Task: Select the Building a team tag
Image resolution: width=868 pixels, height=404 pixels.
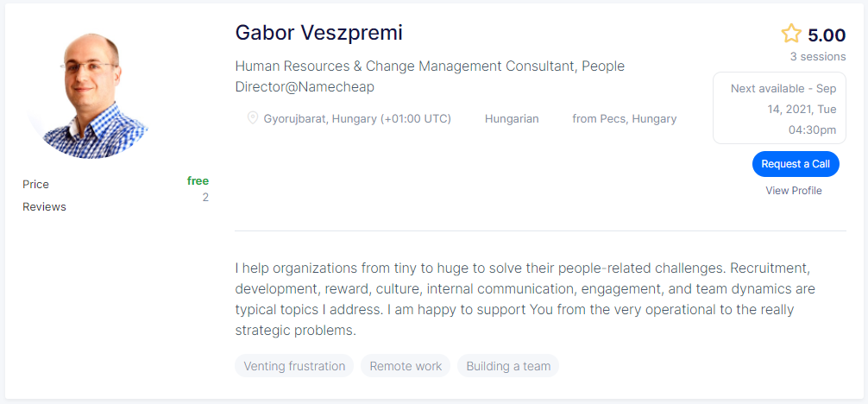Action: click(508, 366)
